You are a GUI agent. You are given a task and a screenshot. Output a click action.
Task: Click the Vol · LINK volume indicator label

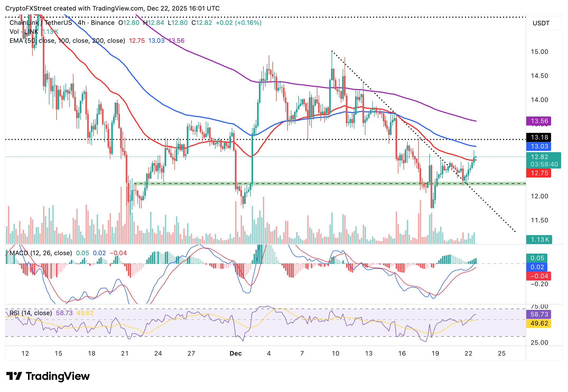[x=24, y=32]
